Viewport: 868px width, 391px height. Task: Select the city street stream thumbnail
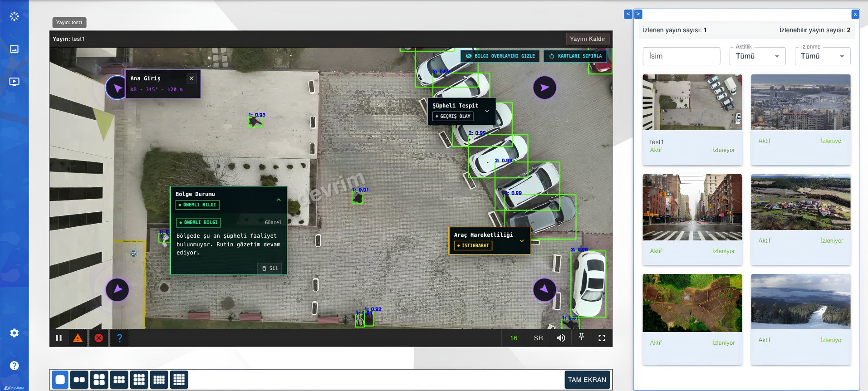click(x=692, y=207)
